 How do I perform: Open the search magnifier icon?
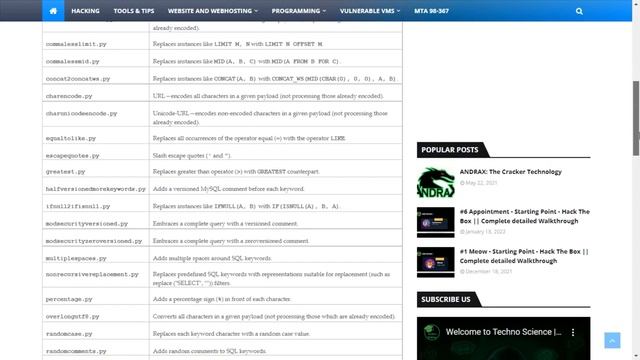[579, 11]
